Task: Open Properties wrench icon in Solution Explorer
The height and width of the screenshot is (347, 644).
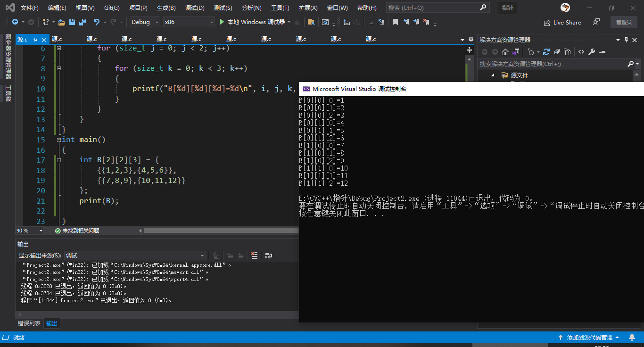Action: tap(592, 52)
